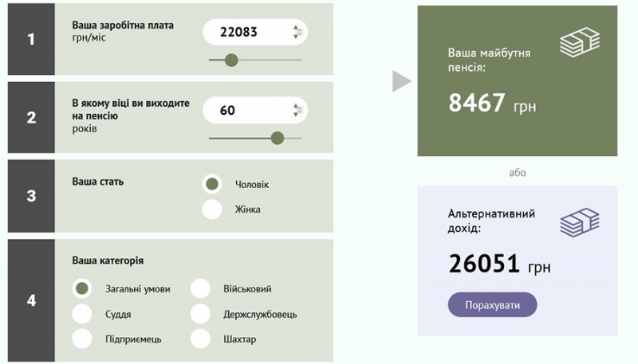Click the step number 4 block
The width and height of the screenshot is (638, 364).
click(31, 300)
